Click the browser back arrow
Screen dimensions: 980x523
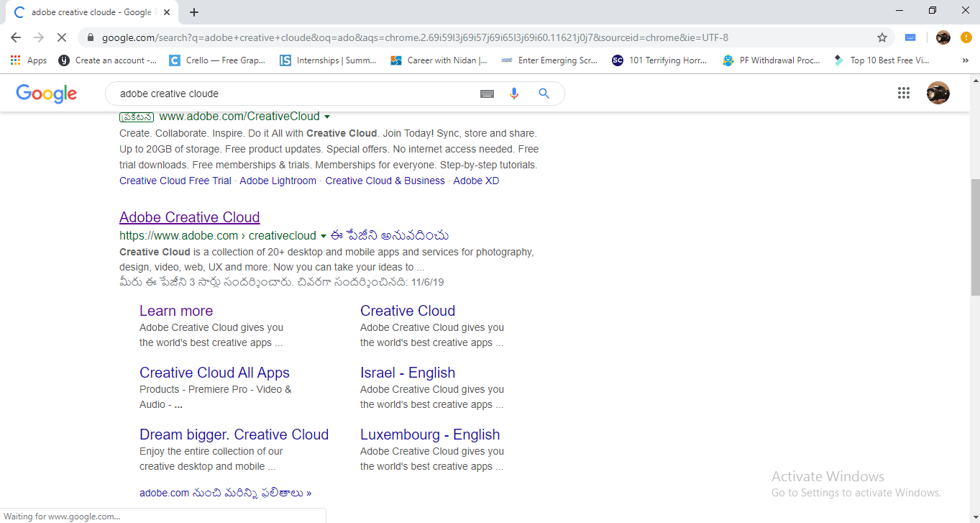pos(14,37)
